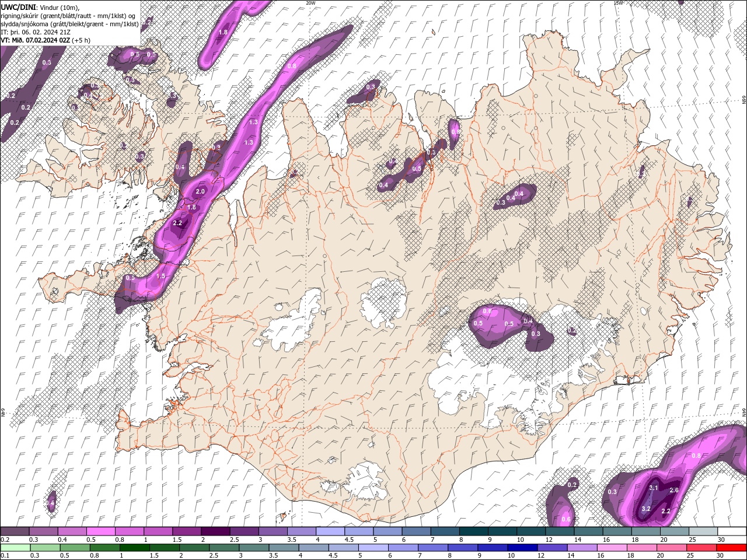Click the 30 label on the snow scale
Image resolution: width=747 pixels, height=560 pixels.
[721, 540]
